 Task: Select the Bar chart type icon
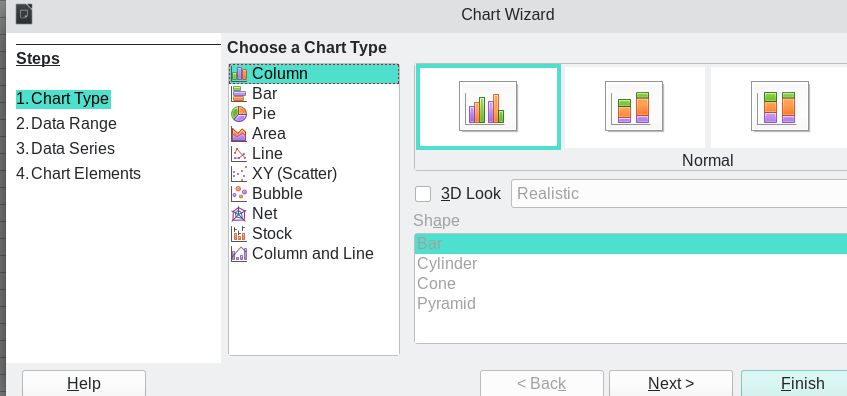pyautogui.click(x=239, y=93)
